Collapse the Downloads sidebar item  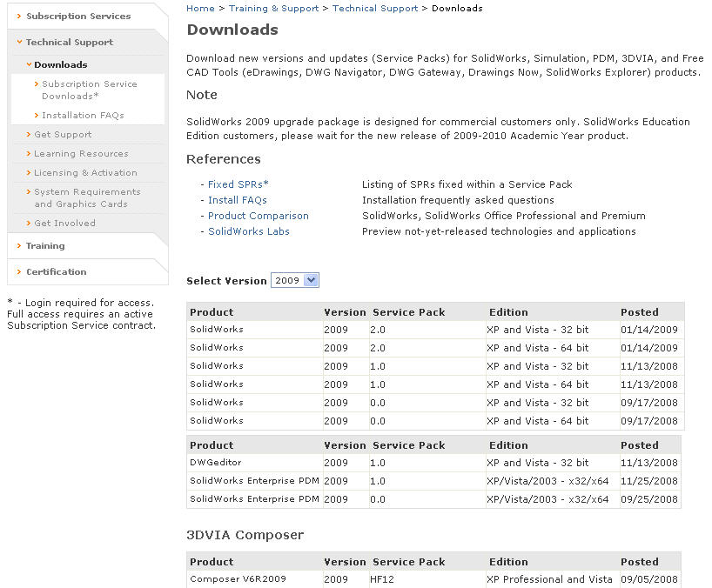60,64
